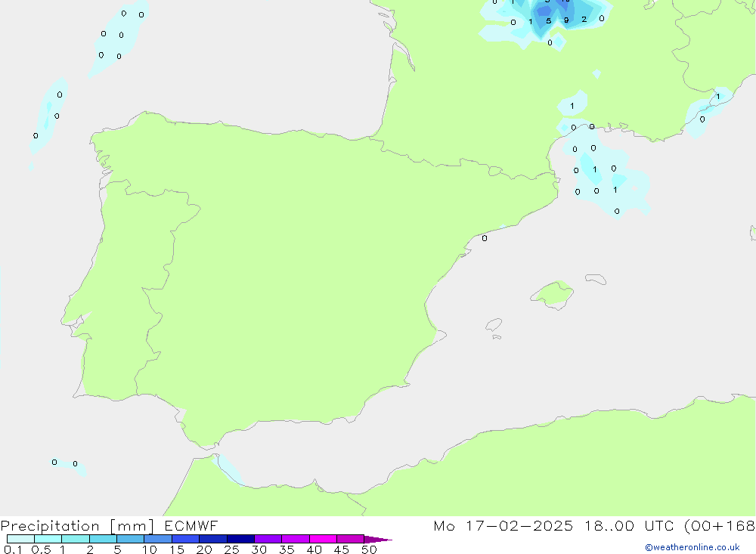This screenshot has width=756, height=554.
Task: Select the 45–50 mm legend swatch
Action: click(x=350, y=539)
